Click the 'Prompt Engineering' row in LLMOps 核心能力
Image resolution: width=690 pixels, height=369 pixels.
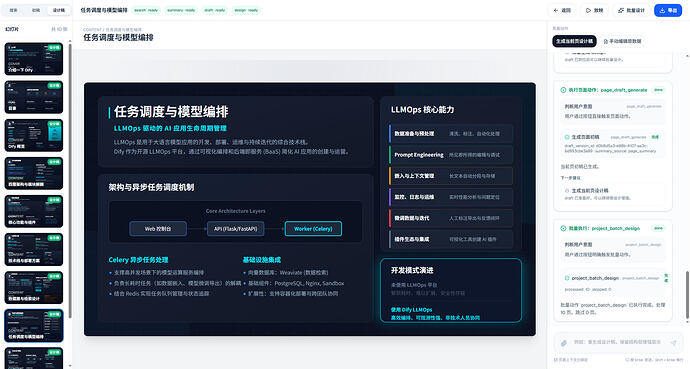tap(451, 155)
